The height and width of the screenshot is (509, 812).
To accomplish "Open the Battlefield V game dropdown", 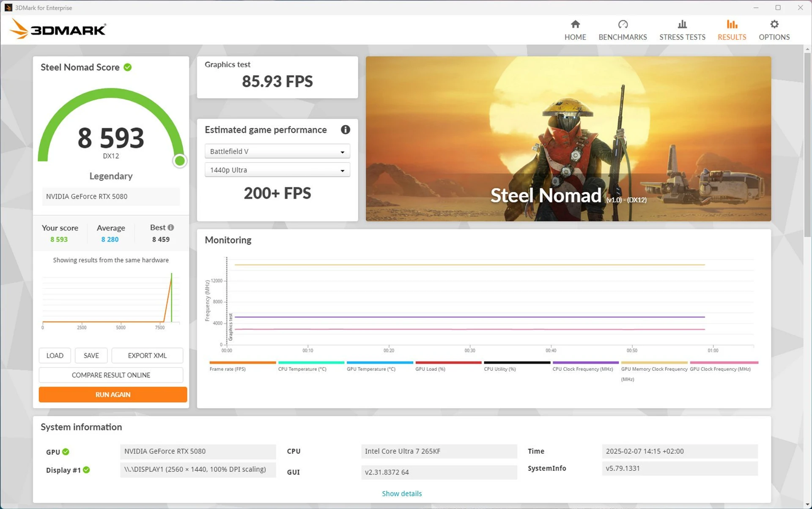I will (x=277, y=151).
